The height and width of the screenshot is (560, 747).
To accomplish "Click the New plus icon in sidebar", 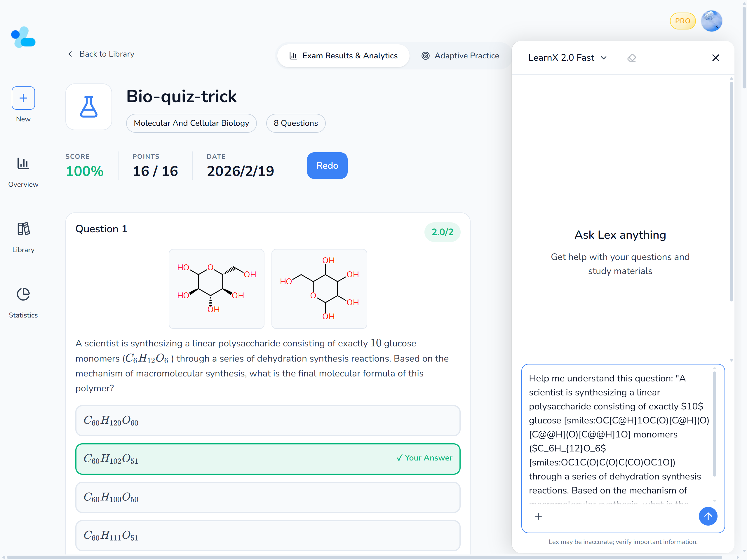I will [x=23, y=98].
